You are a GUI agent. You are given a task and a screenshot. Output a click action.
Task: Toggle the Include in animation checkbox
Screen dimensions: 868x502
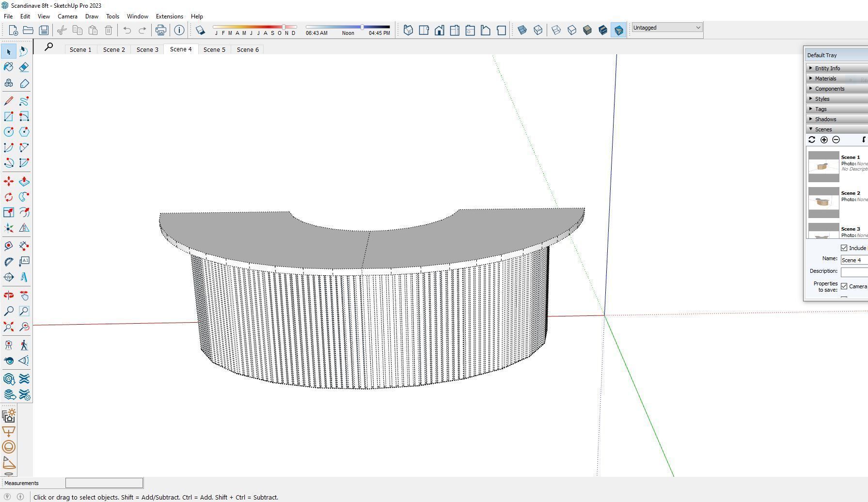(x=844, y=248)
